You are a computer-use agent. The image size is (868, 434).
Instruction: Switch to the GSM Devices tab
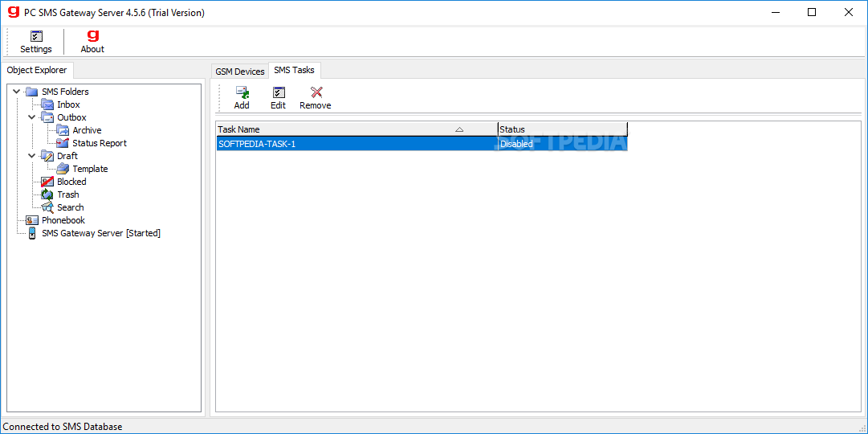(240, 72)
